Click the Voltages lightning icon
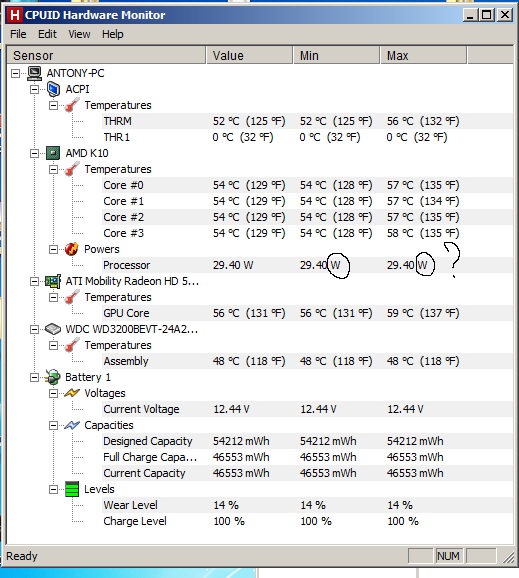The width and height of the screenshot is (519, 578). click(72, 393)
